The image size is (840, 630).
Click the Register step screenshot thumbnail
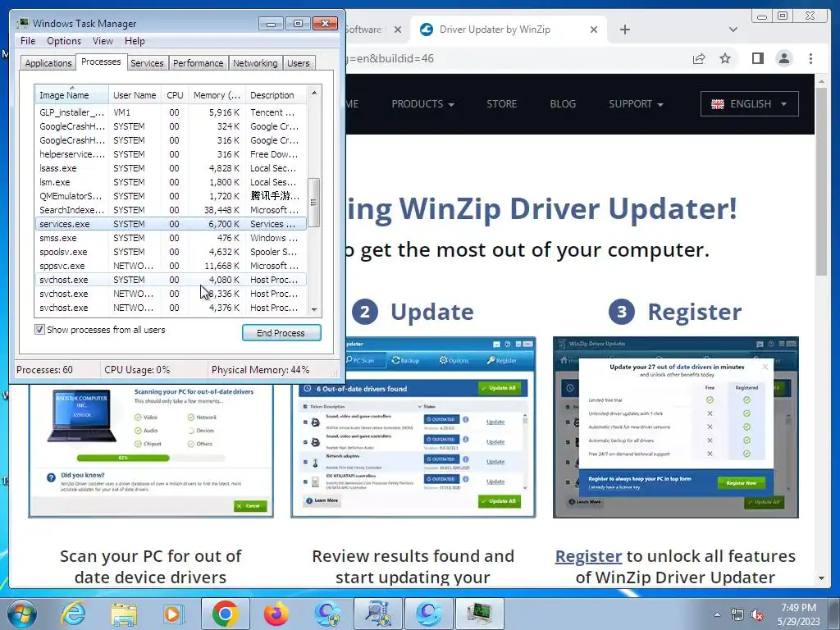pos(676,427)
